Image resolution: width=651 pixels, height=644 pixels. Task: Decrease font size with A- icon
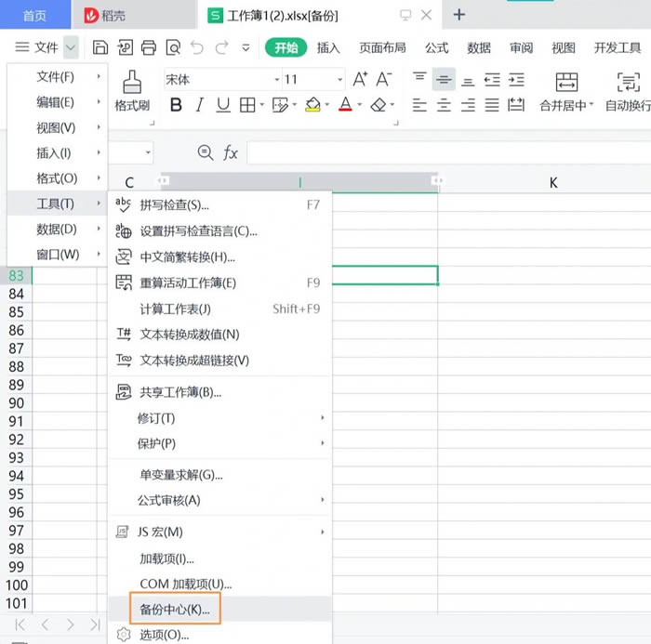pos(384,79)
